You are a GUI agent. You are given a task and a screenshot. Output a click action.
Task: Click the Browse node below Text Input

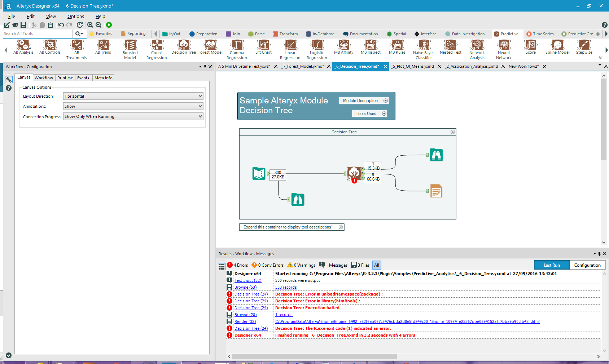click(298, 199)
